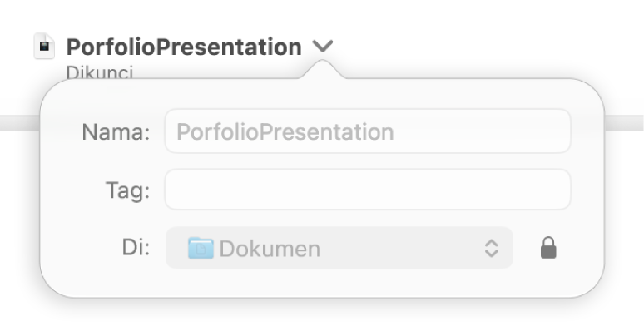Image resolution: width=644 pixels, height=336 pixels.
Task: Click the empty space at the end of the Nama field
Action: pos(481,131)
